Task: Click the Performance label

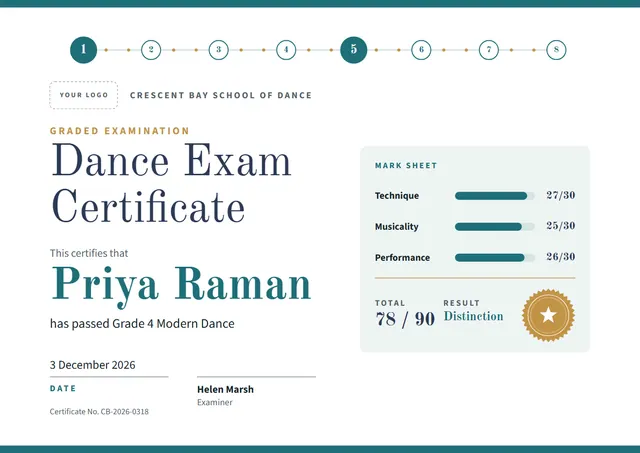Action: point(402,258)
